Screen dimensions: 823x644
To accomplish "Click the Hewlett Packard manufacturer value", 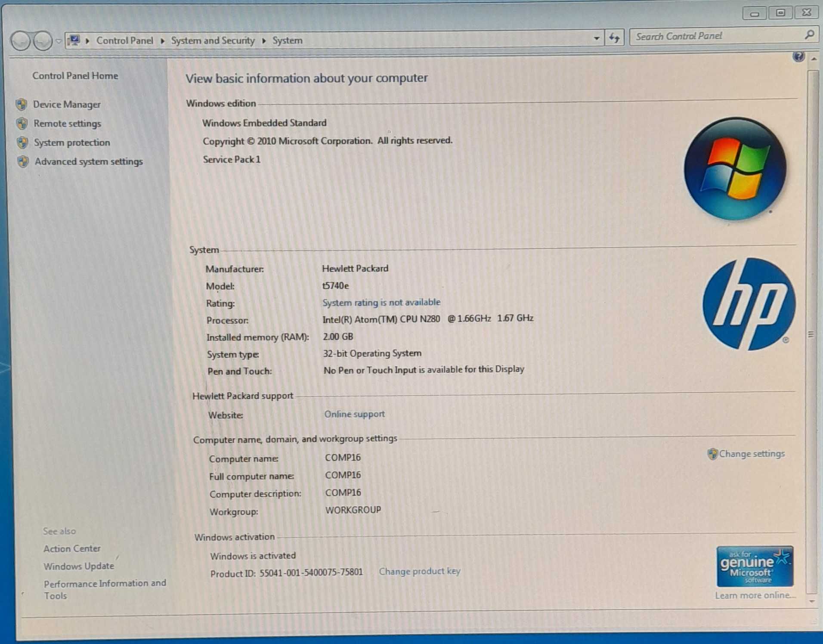I will point(355,268).
